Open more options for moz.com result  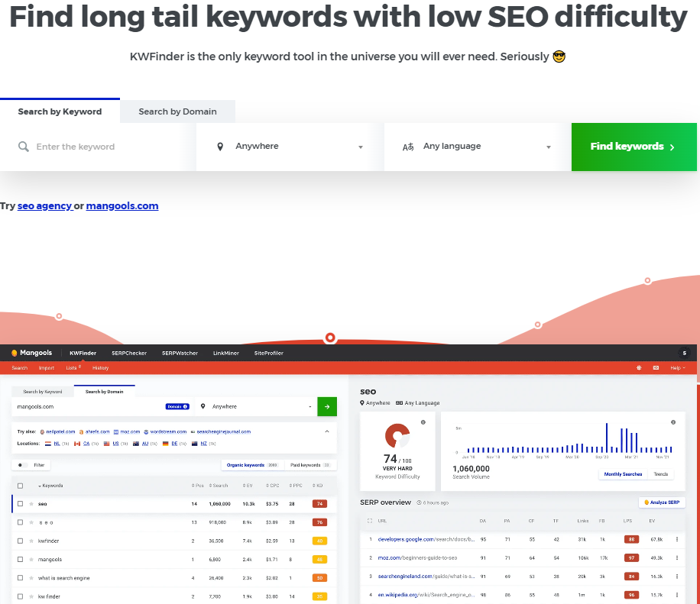677,557
